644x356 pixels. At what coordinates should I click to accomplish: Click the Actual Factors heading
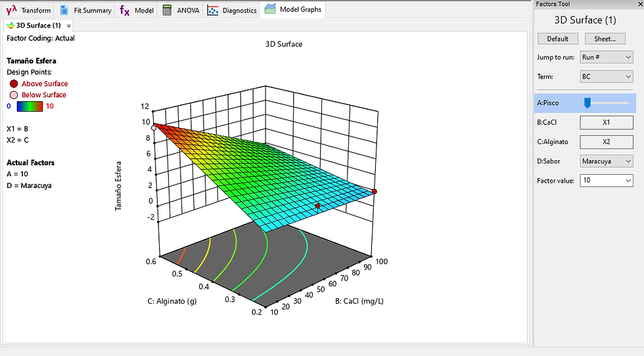[30, 163]
